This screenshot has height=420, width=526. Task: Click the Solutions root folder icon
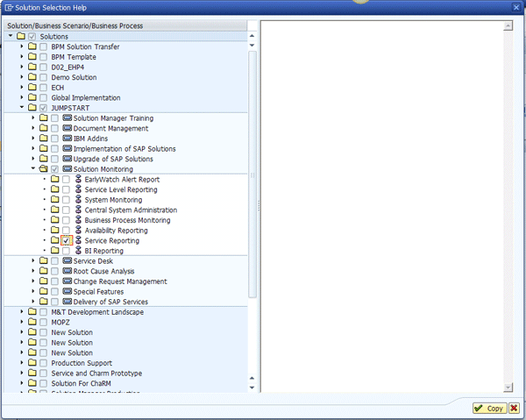(21, 36)
